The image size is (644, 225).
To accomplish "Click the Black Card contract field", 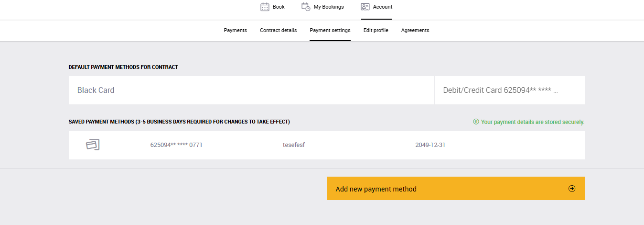I will [x=251, y=90].
